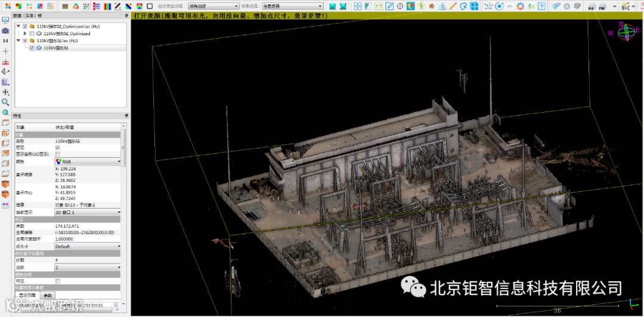644x317 pixels.
Task: Switch to the 显示范围 tab
Action: (27, 296)
